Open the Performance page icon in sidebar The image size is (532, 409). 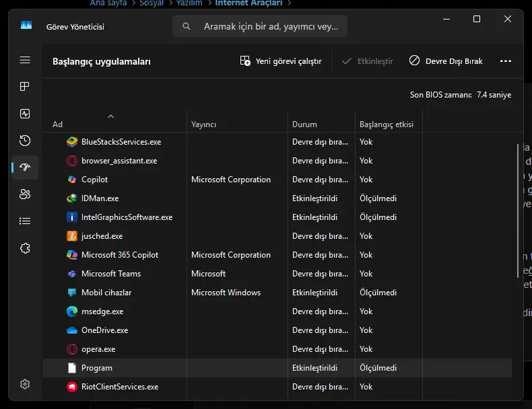[25, 114]
